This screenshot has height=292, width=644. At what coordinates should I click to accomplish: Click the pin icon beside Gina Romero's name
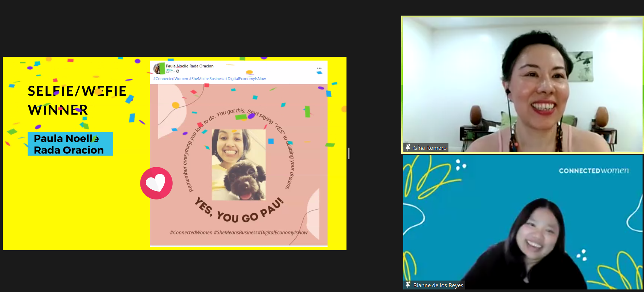[408, 147]
